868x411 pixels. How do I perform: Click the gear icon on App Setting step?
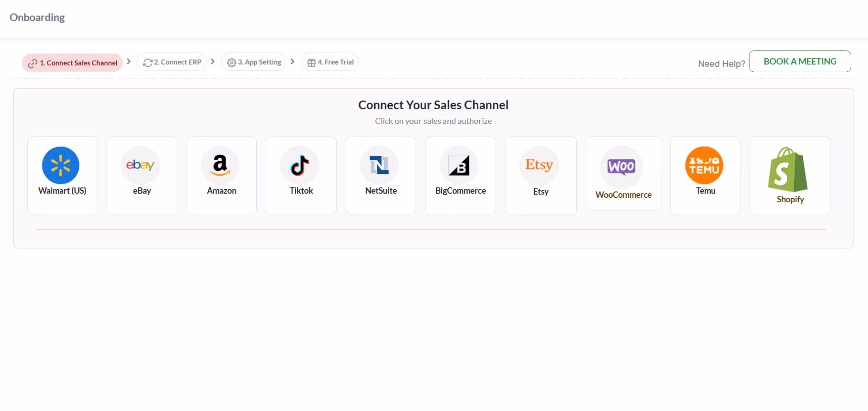coord(231,62)
